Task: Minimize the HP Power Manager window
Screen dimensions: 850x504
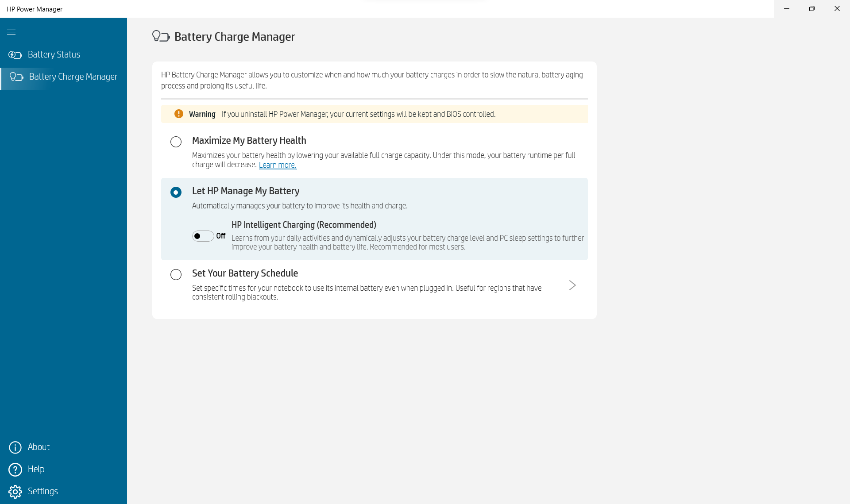Action: 786,8
